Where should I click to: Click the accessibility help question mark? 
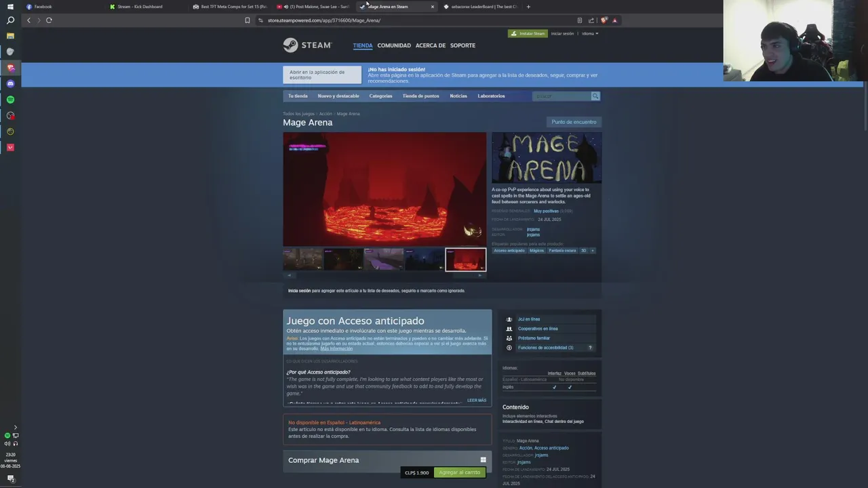[x=590, y=348]
